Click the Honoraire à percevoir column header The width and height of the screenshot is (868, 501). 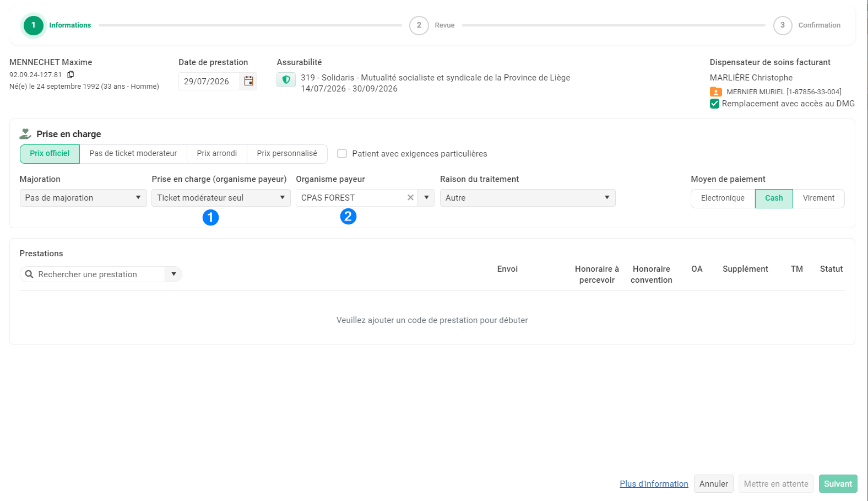[x=597, y=274]
